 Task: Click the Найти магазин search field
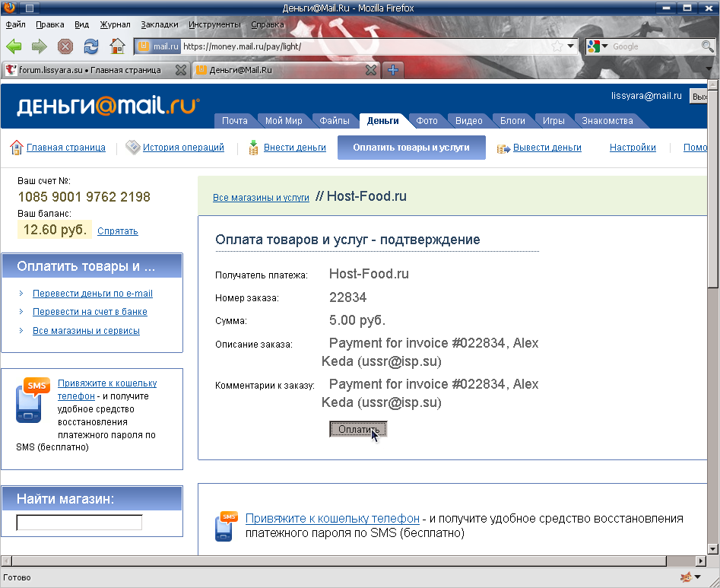[x=79, y=523]
